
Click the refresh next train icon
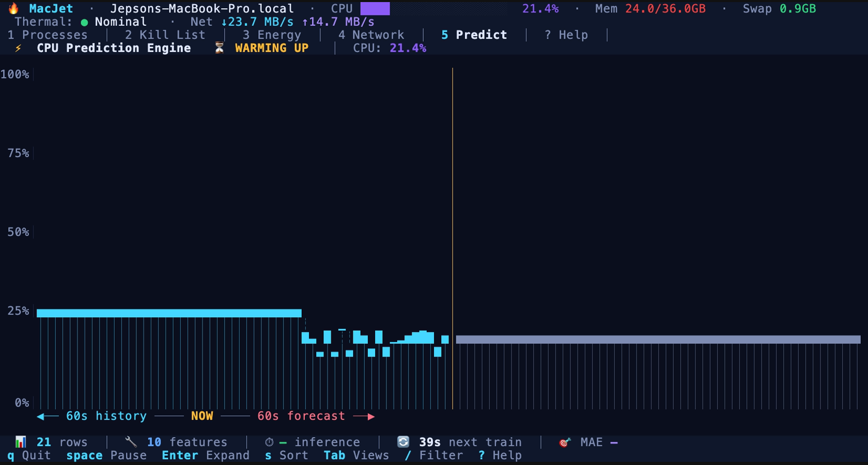pos(403,442)
